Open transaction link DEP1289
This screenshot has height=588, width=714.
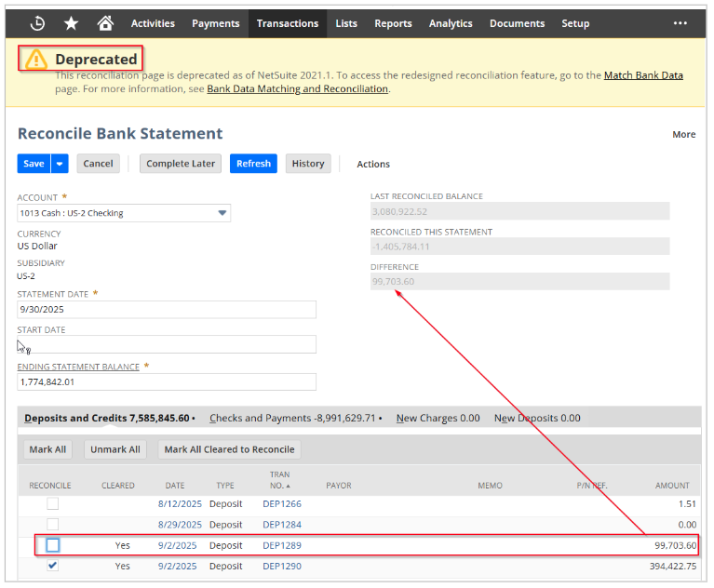[281, 545]
